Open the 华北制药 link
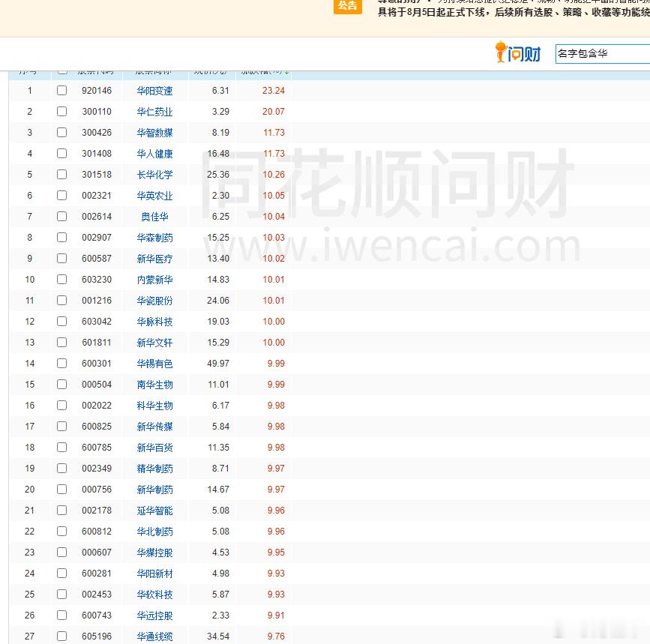This screenshot has width=650, height=644. coord(154,532)
